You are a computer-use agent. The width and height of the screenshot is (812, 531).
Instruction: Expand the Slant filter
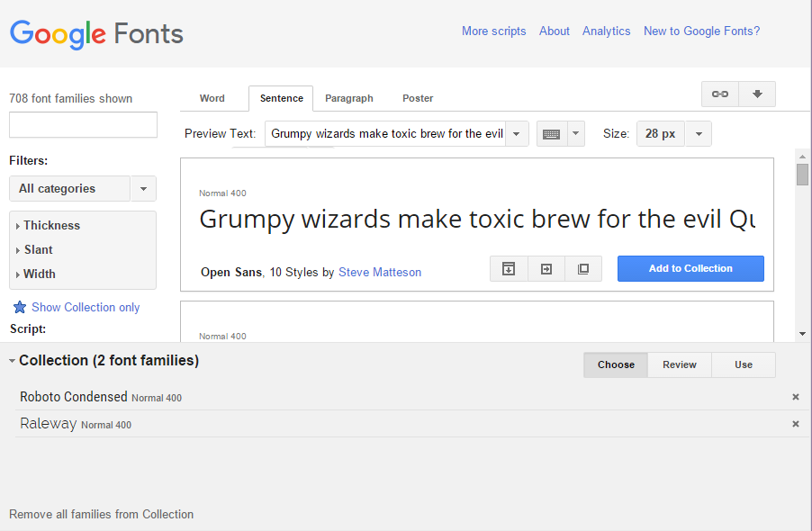[x=34, y=250]
